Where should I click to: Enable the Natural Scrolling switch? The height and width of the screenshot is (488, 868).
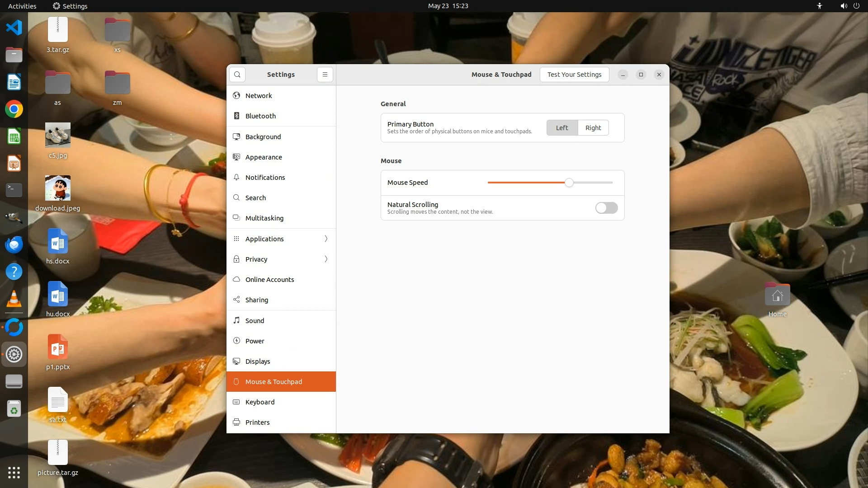click(606, 208)
